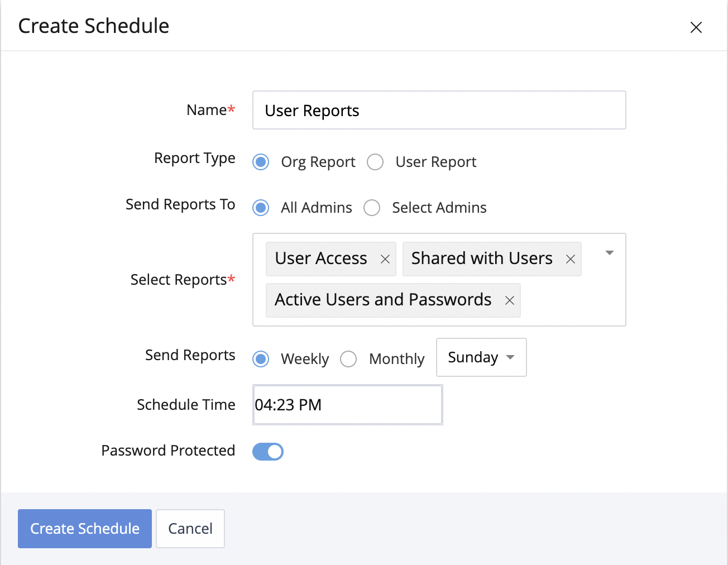The width and height of the screenshot is (728, 565).
Task: Select All Admins as recipients
Action: [x=261, y=208]
